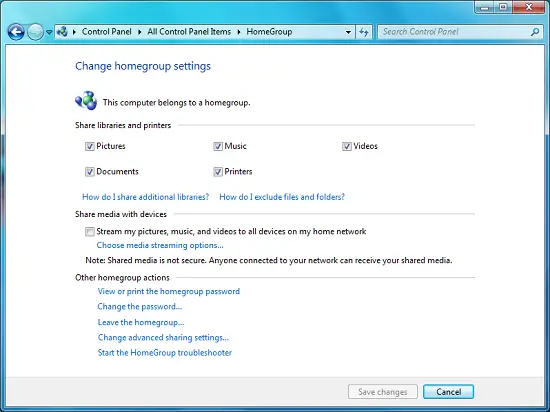Image resolution: width=550 pixels, height=412 pixels.
Task: Enable streaming media to all devices
Action: [90, 232]
